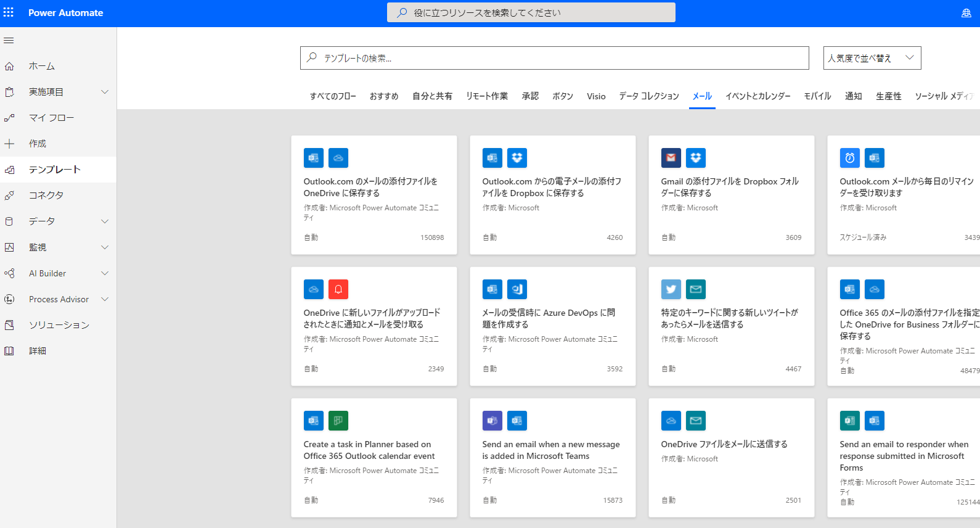Click the Gmail icon on Dropbox template

point(671,158)
